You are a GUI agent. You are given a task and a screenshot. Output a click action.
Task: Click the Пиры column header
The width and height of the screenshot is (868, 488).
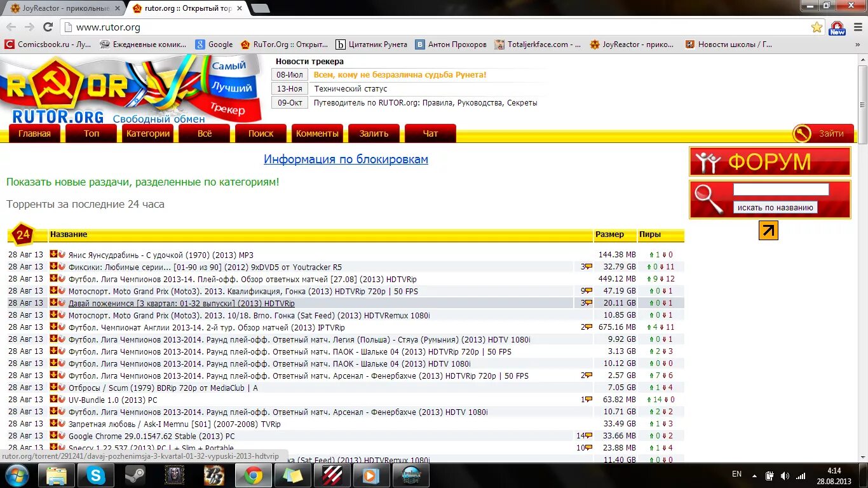coord(650,234)
